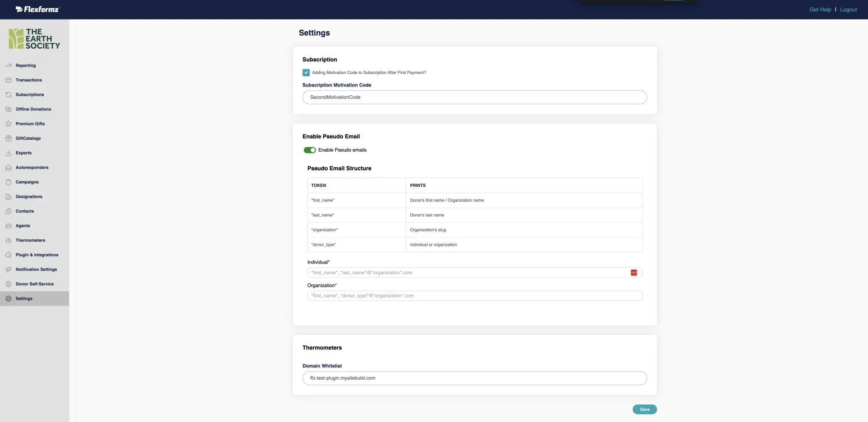Click the Plugin & Integrations puzzle icon
The height and width of the screenshot is (422, 868).
[8, 255]
